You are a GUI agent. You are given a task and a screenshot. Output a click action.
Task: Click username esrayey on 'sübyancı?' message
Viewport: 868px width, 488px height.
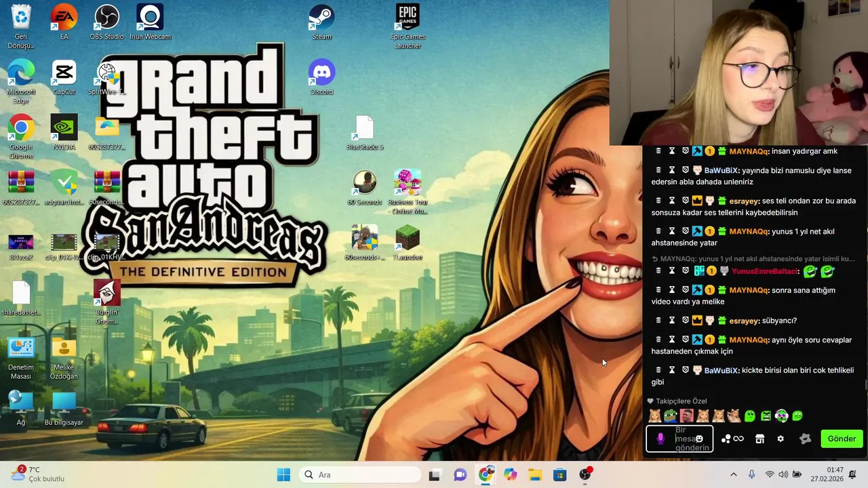tap(744, 321)
